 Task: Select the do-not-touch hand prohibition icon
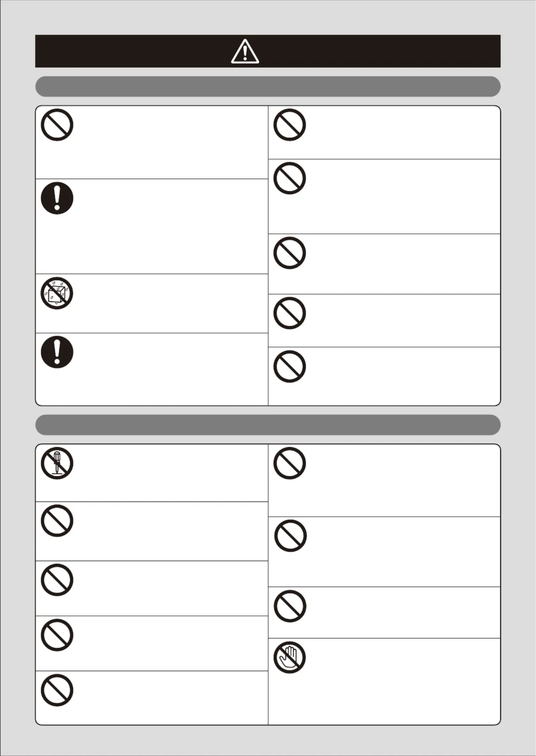click(x=290, y=658)
